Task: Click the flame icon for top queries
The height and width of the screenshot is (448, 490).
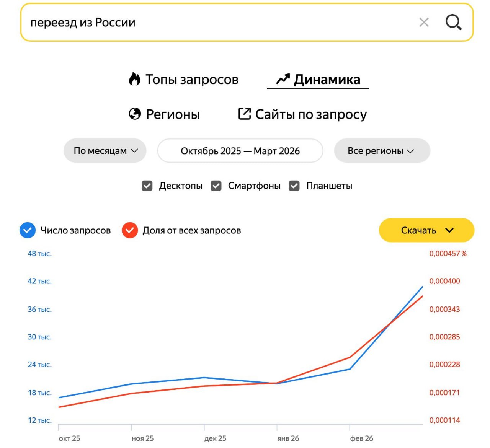Action: coord(134,79)
